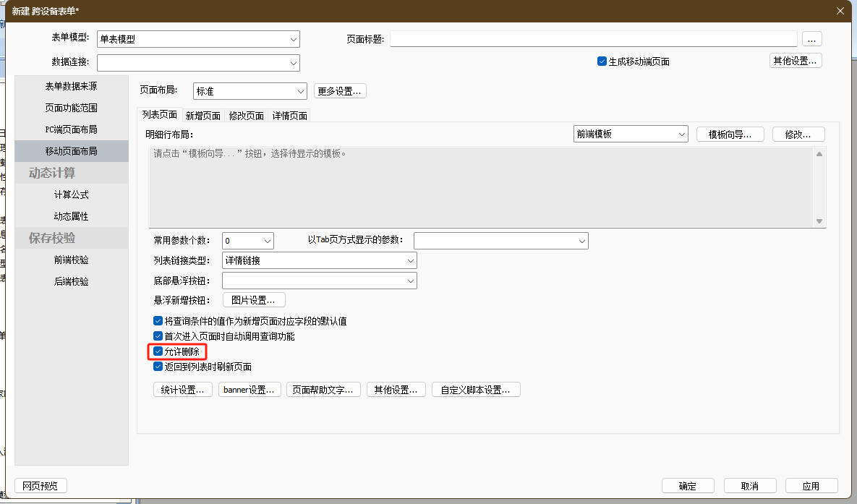Toggle 生成移动端页面 checkbox
The height and width of the screenshot is (504, 857).
pos(602,61)
